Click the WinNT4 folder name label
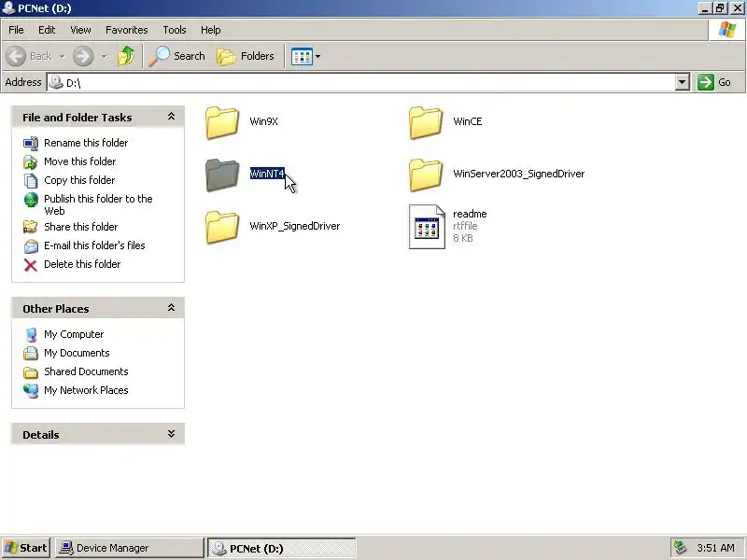 (267, 174)
